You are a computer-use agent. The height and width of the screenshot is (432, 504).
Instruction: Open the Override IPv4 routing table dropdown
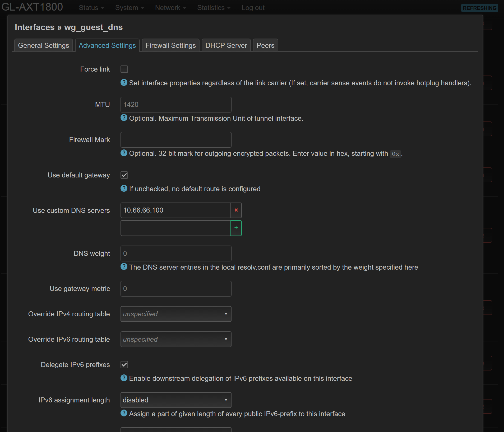(x=176, y=314)
